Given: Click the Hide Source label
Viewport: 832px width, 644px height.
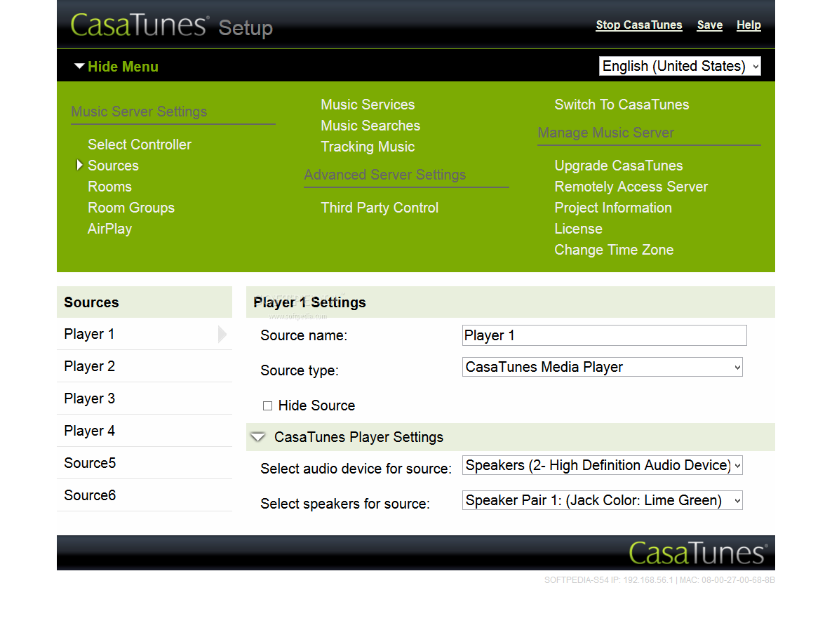Looking at the screenshot, I should 317,405.
